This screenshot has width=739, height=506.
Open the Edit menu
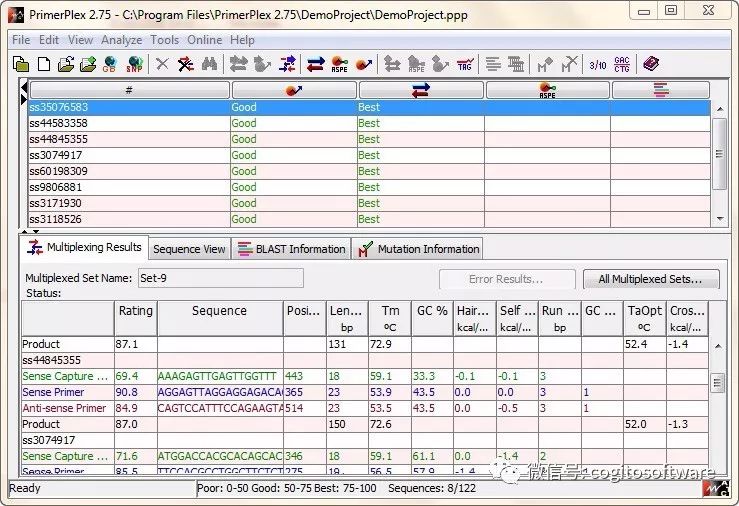49,40
